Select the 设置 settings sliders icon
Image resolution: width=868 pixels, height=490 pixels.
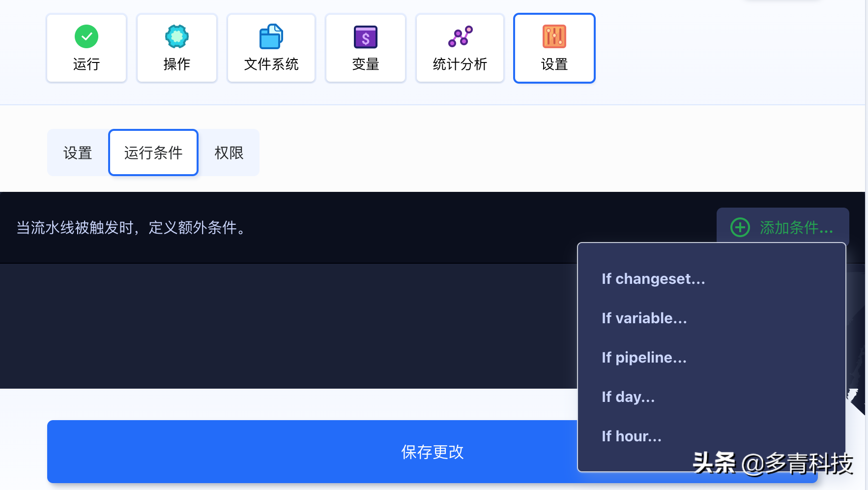[554, 36]
